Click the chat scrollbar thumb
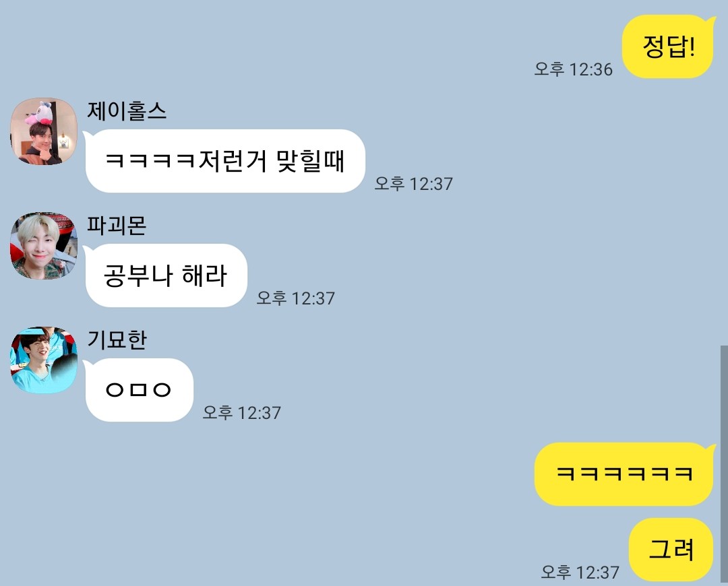The width and height of the screenshot is (728, 586). click(724, 464)
